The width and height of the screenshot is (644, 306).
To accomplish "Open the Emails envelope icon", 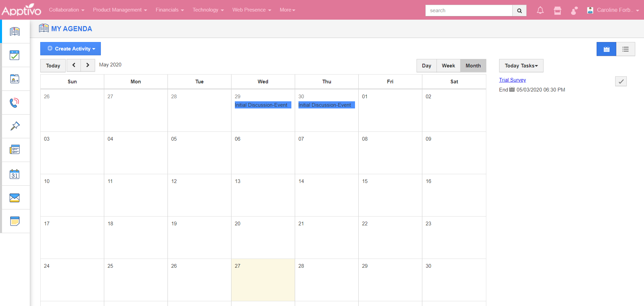I will (x=15, y=198).
